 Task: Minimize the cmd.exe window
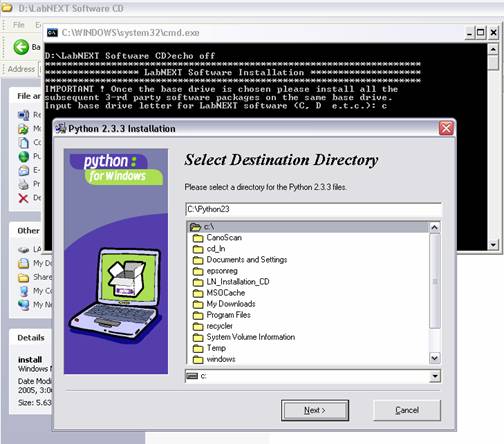(x=469, y=33)
